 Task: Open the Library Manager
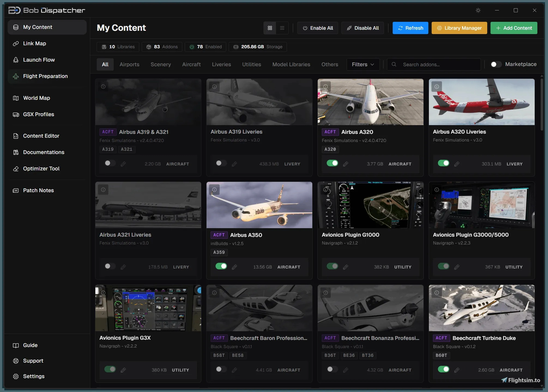(459, 28)
